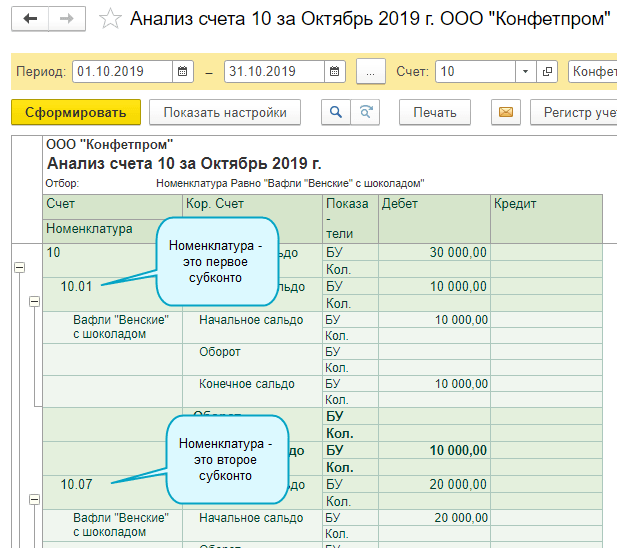Click the Счет column header
617x556 pixels.
click(x=112, y=207)
